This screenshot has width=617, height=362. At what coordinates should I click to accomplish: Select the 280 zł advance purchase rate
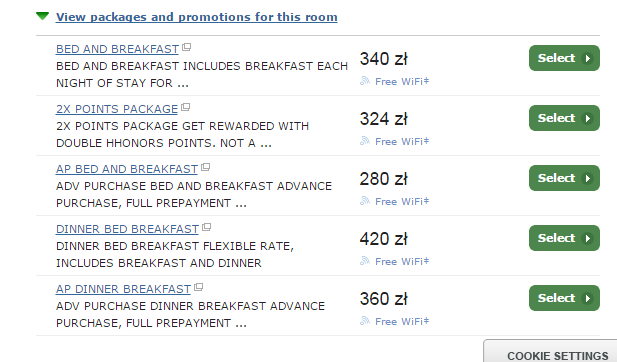click(564, 178)
